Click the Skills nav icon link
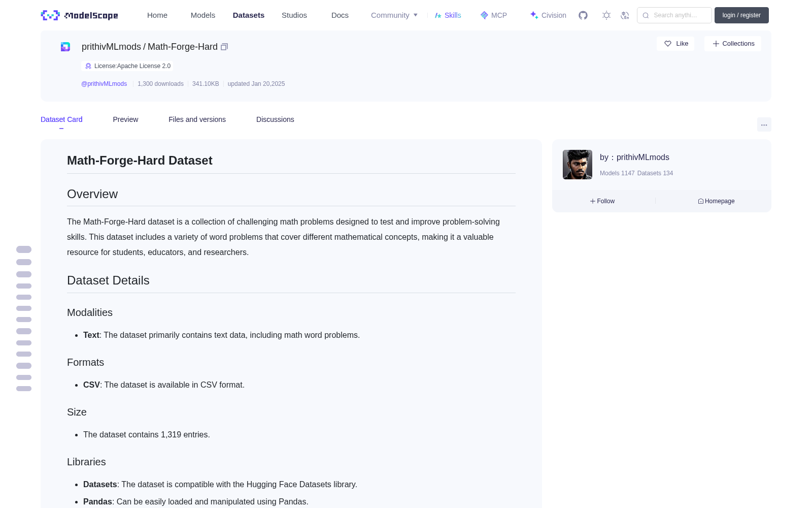Viewport: 812px width, 508px height. coord(448,15)
